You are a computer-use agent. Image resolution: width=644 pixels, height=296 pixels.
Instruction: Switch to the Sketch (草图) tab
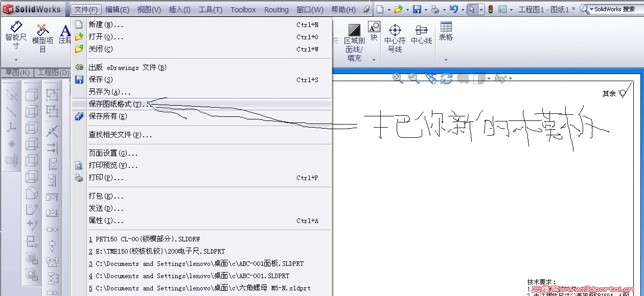(x=17, y=72)
